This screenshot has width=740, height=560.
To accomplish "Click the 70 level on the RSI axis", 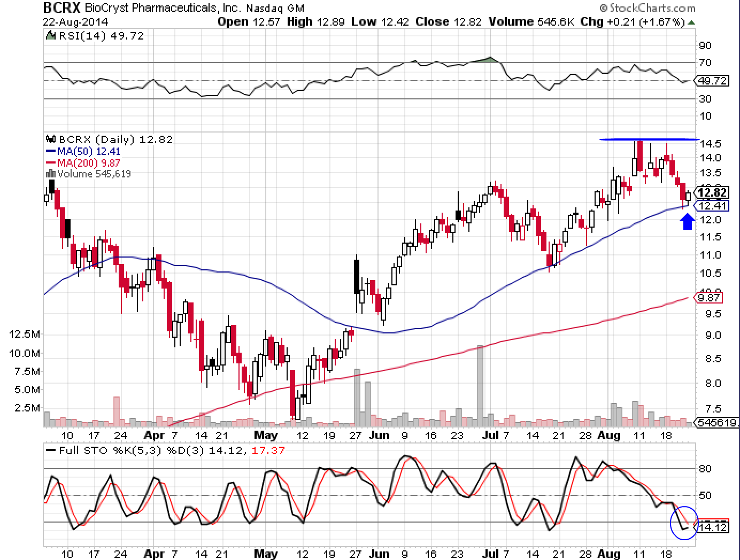I will (x=705, y=63).
